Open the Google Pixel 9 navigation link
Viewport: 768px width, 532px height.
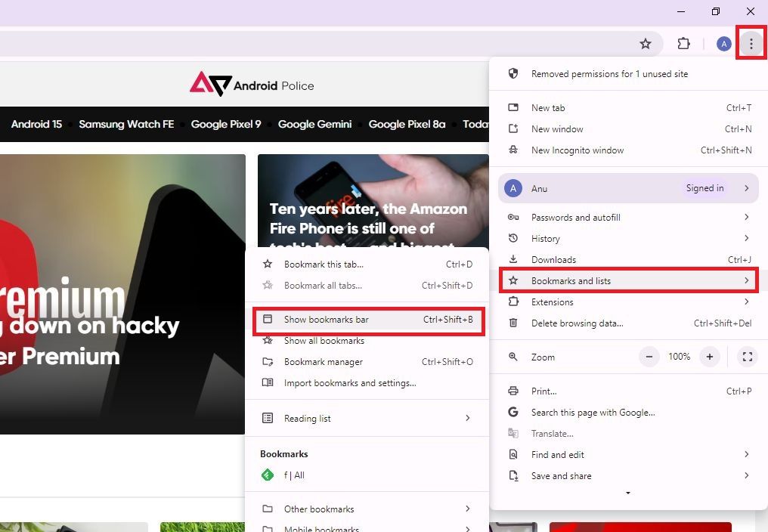226,124
